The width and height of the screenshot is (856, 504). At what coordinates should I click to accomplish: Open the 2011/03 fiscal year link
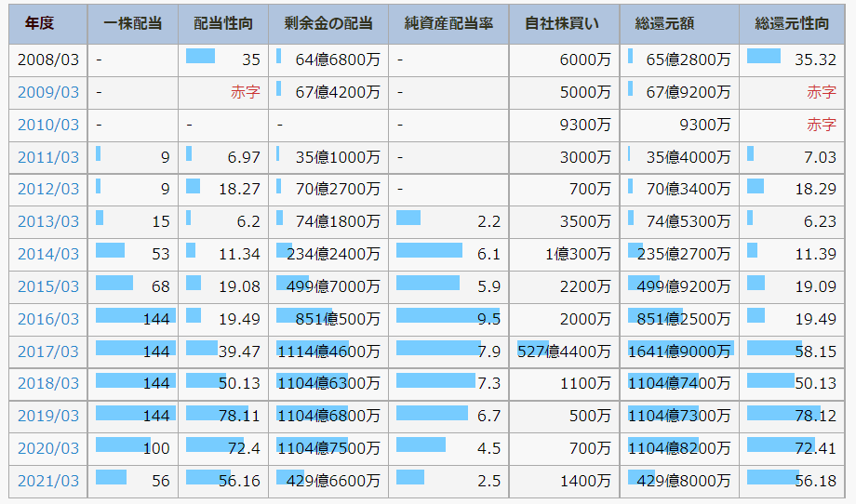pos(48,158)
